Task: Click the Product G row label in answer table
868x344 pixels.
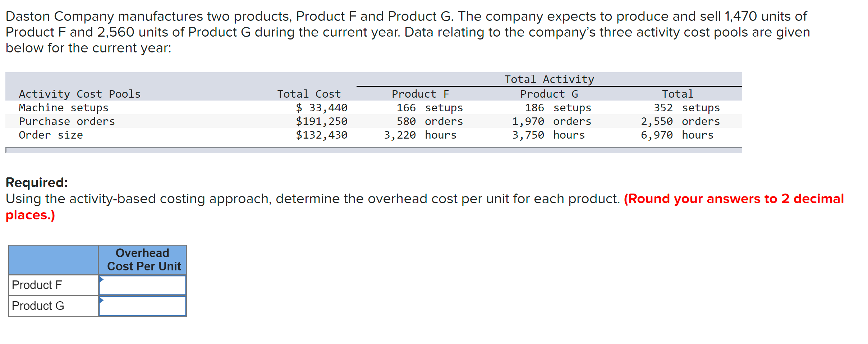Action: point(38,306)
